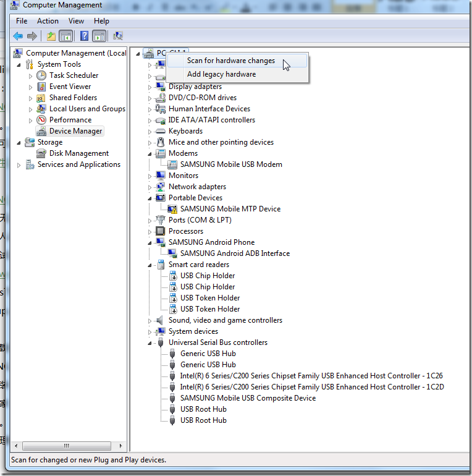Image resolution: width=472 pixels, height=476 pixels.
Task: Open the View menu
Action: [76, 21]
